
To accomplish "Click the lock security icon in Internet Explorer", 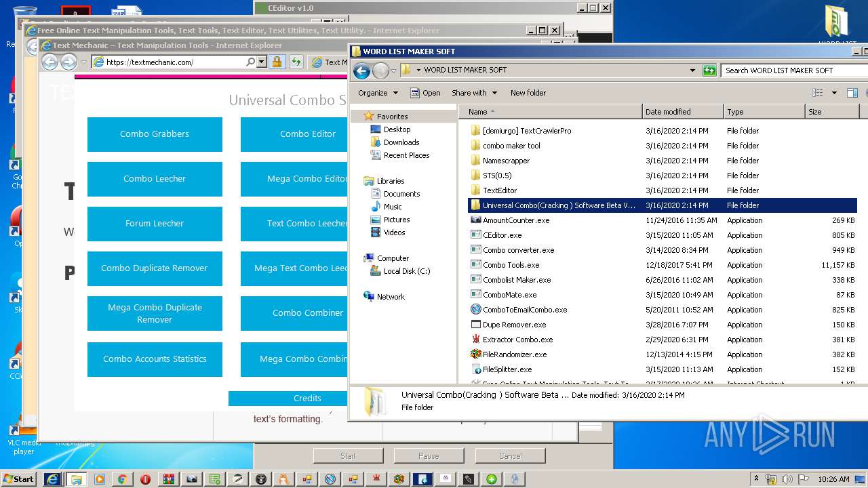I will coord(277,62).
